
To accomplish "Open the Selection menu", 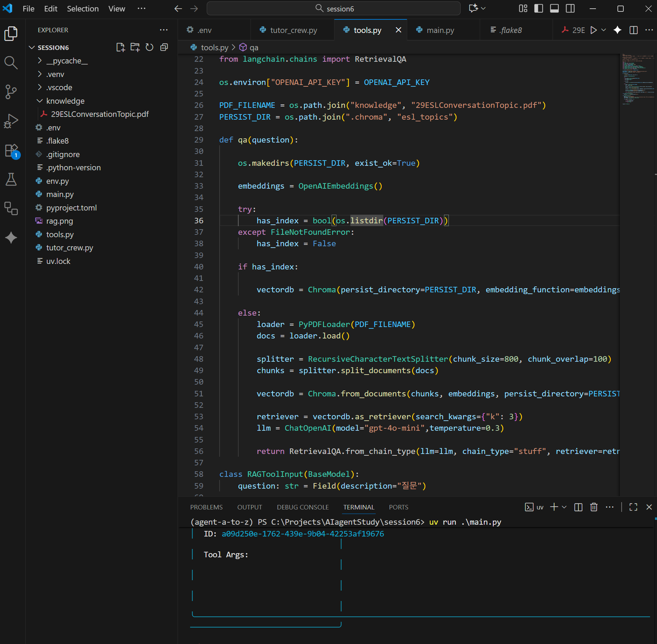I will [x=83, y=9].
